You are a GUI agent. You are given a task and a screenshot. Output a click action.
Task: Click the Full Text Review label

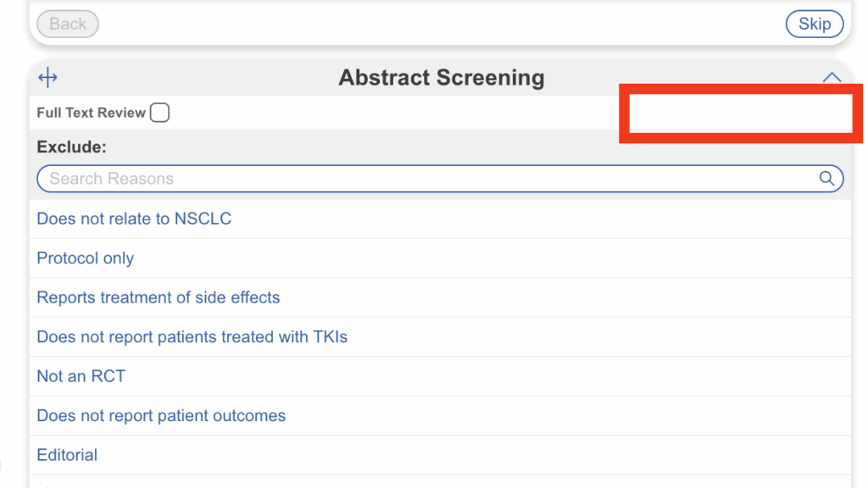click(91, 113)
